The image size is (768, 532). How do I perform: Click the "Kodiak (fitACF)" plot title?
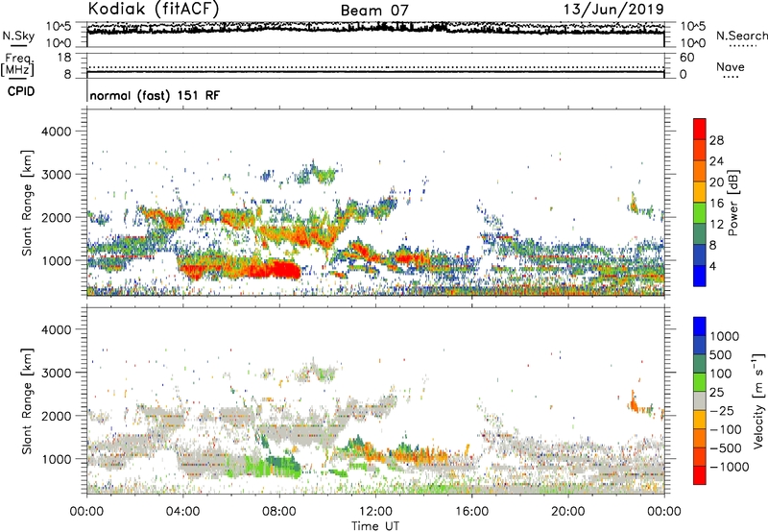pyautogui.click(x=153, y=9)
